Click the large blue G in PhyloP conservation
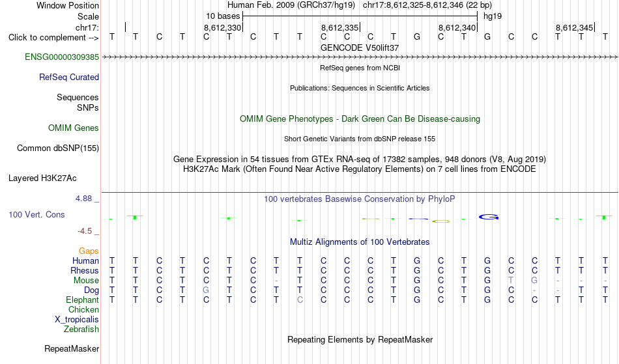Viewport: 619px width, 364px height. tap(489, 217)
